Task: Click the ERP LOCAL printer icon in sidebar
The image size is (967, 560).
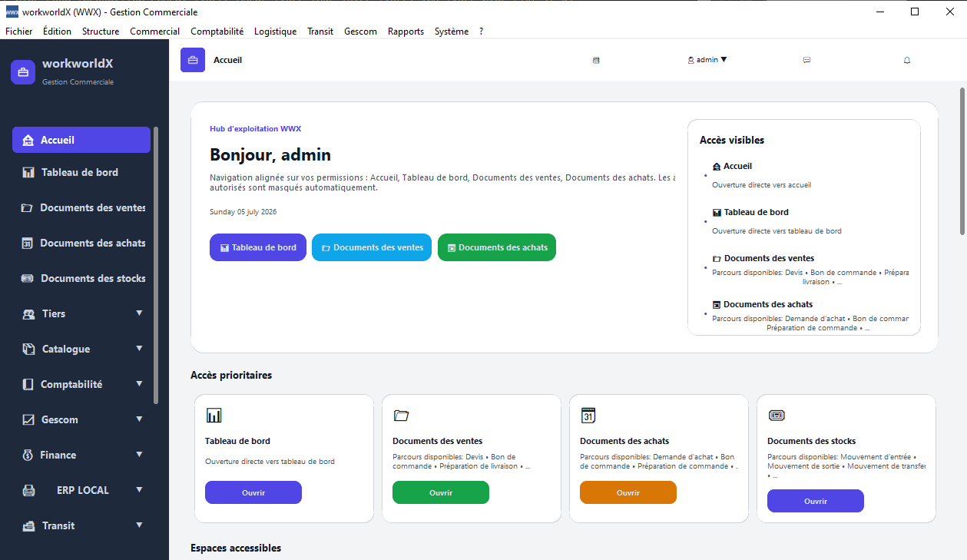Action: pos(28,491)
